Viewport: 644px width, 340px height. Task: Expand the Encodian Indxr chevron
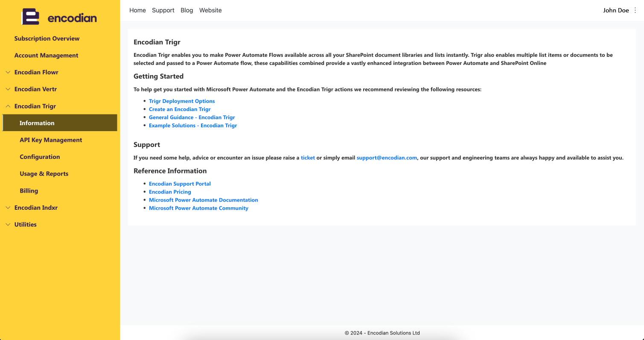pos(8,208)
